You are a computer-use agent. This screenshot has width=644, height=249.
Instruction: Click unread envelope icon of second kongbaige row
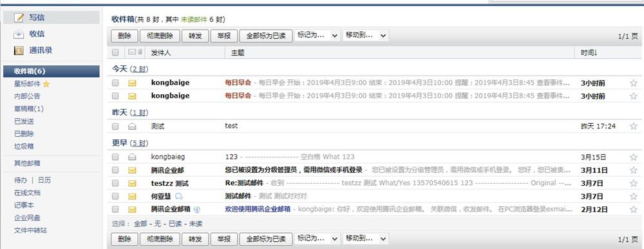tap(132, 96)
